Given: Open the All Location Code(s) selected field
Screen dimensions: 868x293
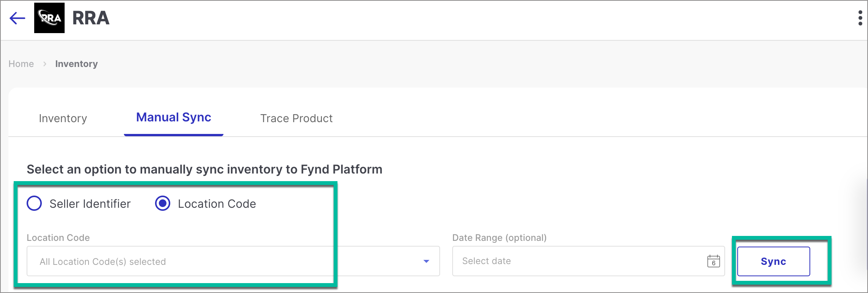Looking at the screenshot, I should pos(233,261).
